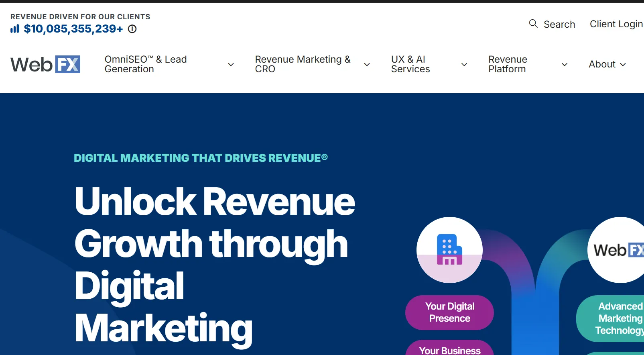Image resolution: width=644 pixels, height=355 pixels.
Task: Click 'Revenue Driven For Our Clients' text
Action: pyautogui.click(x=80, y=17)
